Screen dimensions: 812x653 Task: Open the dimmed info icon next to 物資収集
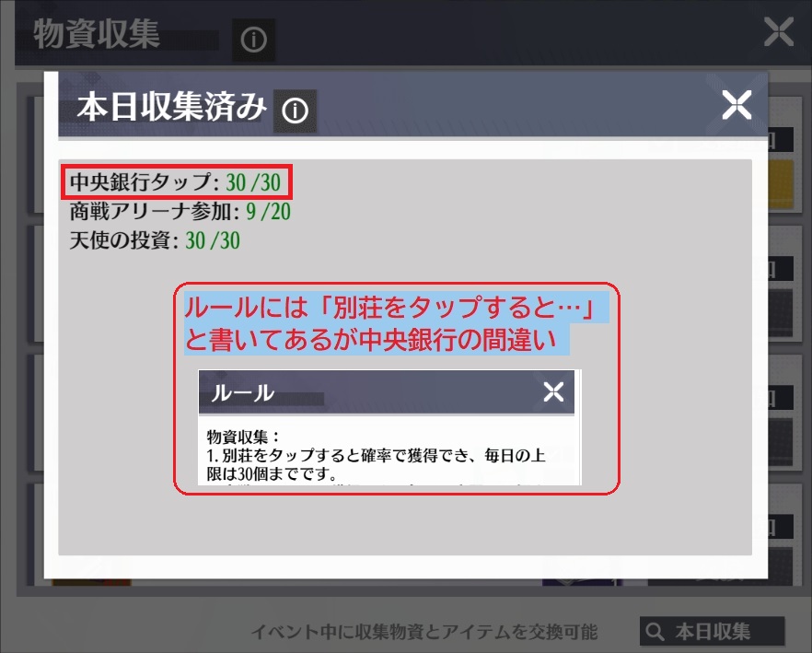(x=253, y=40)
